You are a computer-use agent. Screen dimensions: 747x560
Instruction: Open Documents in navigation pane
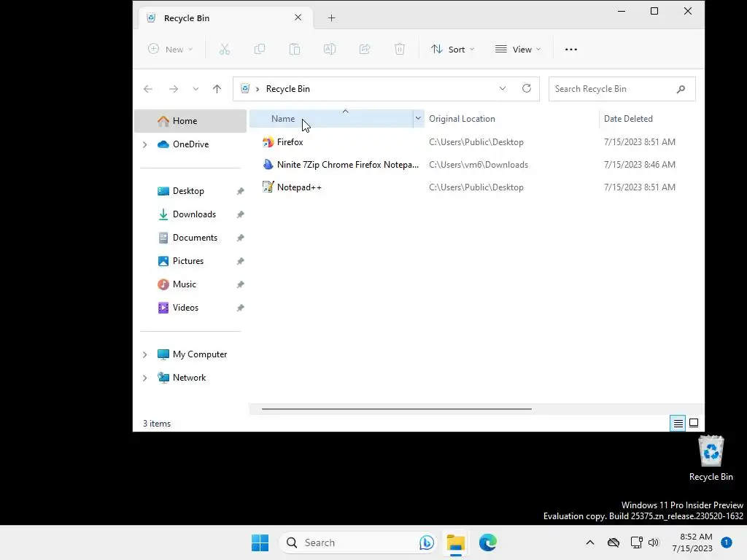[195, 238]
